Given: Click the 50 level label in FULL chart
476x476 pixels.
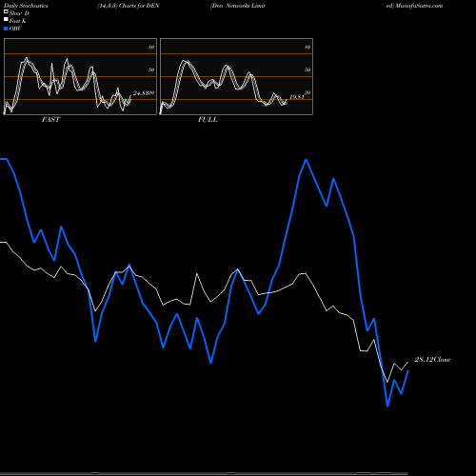Looking at the screenshot, I should click(x=307, y=69).
